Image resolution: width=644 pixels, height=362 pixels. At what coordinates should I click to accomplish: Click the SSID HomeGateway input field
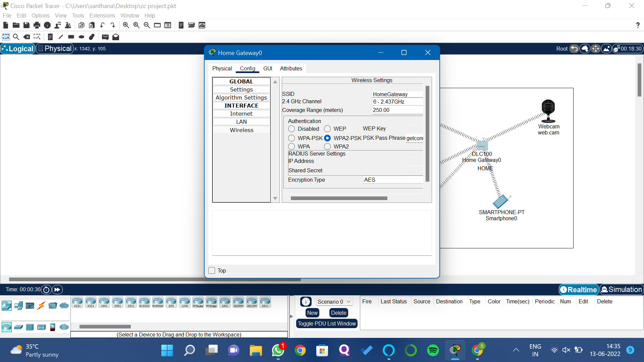tap(397, 94)
